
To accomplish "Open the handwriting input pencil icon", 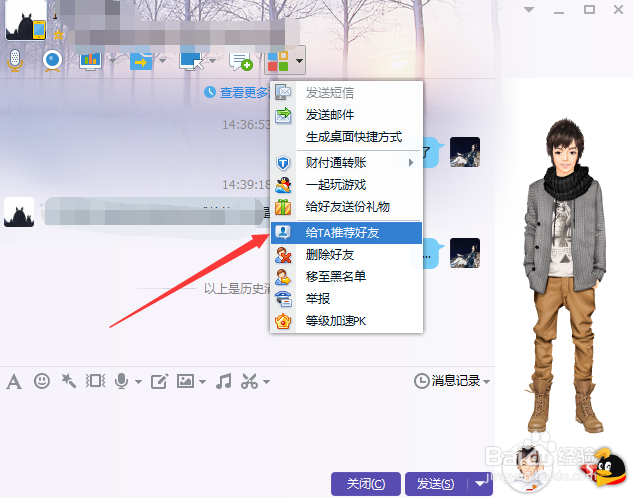I will 159,381.
